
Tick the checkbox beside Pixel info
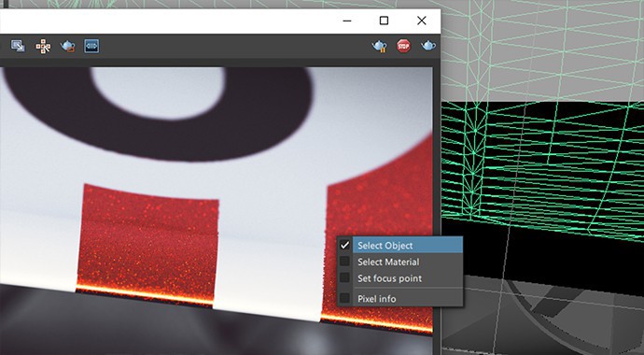pyautogui.click(x=345, y=298)
